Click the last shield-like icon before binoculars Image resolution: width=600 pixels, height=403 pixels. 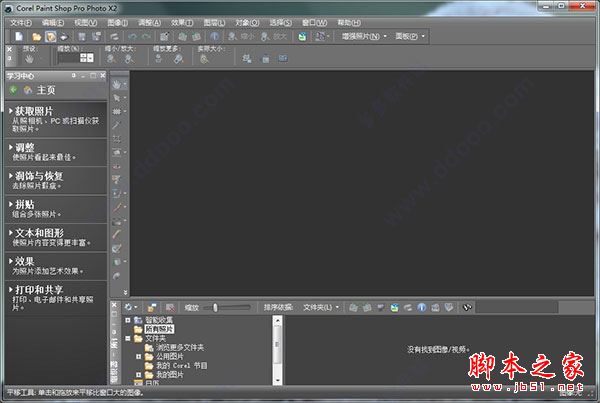pyautogui.click(x=449, y=307)
